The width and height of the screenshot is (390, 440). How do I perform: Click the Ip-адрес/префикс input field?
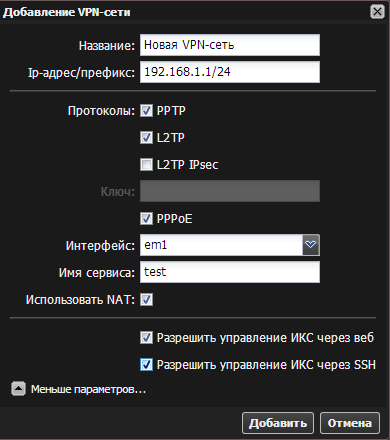click(230, 72)
